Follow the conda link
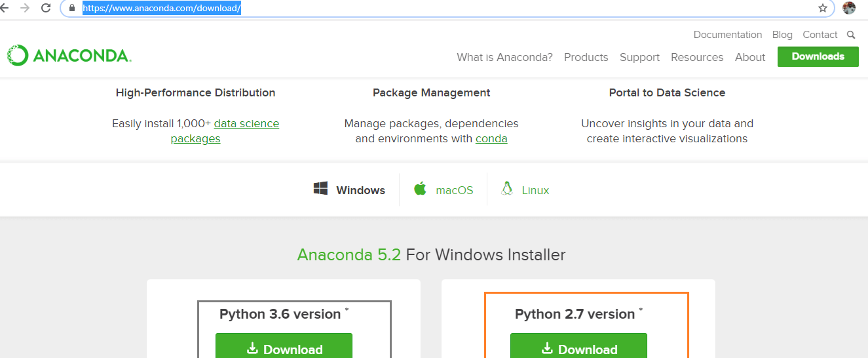Viewport: 868px width, 358px height. (x=491, y=139)
